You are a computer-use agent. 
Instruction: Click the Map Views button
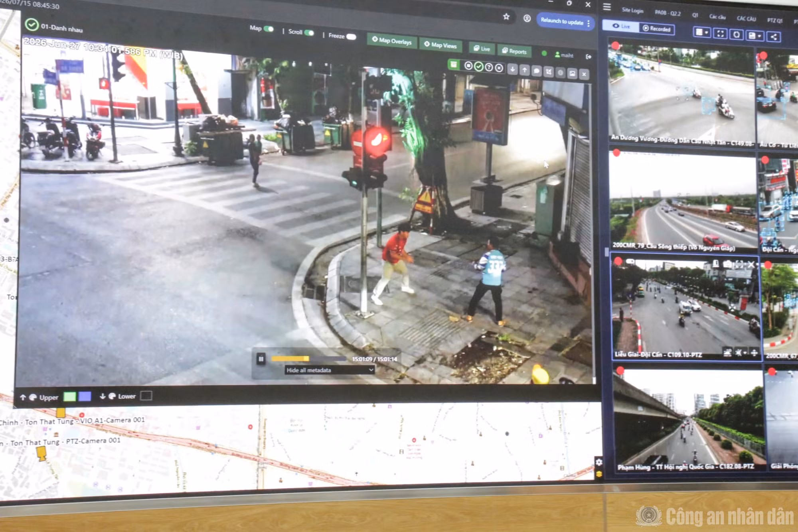point(440,45)
